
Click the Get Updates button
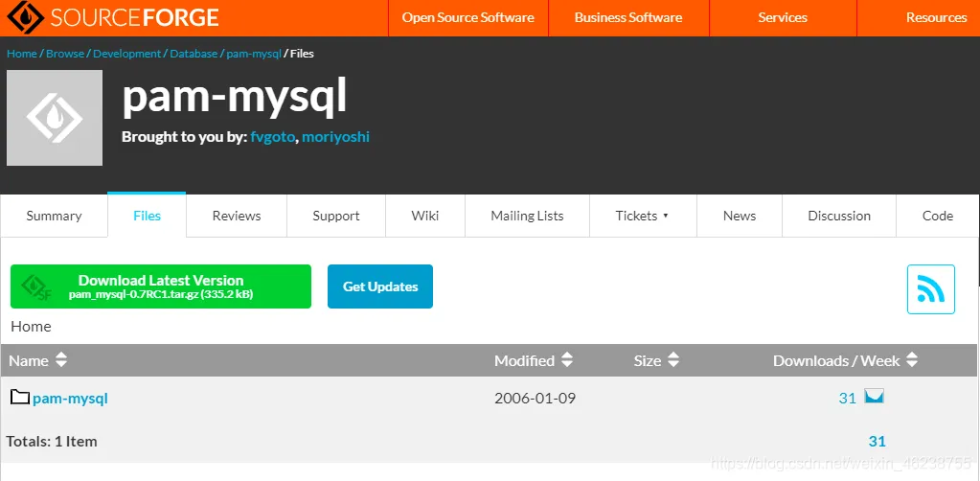pos(380,286)
